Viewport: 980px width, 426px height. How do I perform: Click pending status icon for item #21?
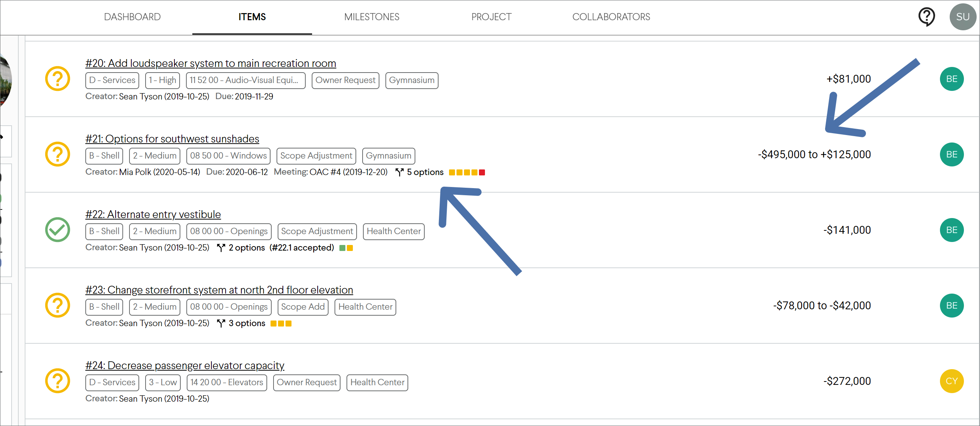click(58, 154)
